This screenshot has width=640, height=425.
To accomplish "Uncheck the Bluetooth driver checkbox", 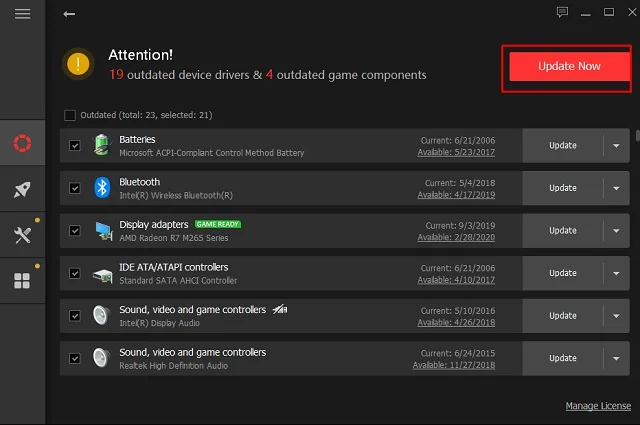I will [x=75, y=188].
